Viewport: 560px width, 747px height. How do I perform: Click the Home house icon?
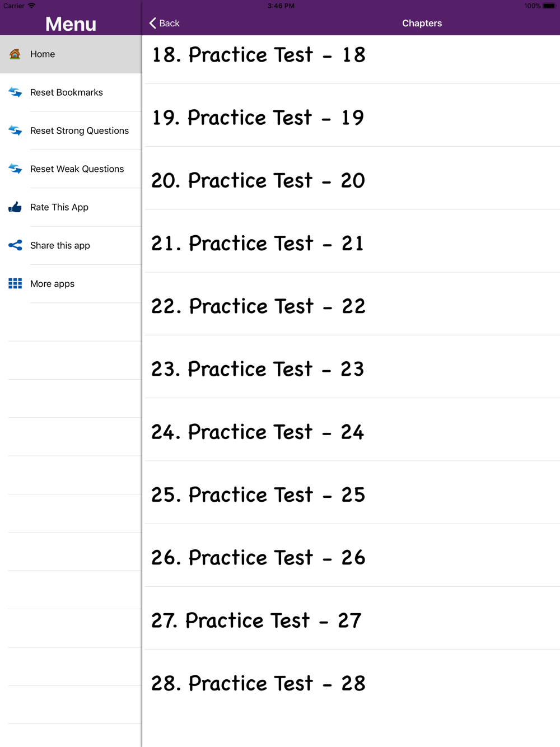click(x=15, y=54)
